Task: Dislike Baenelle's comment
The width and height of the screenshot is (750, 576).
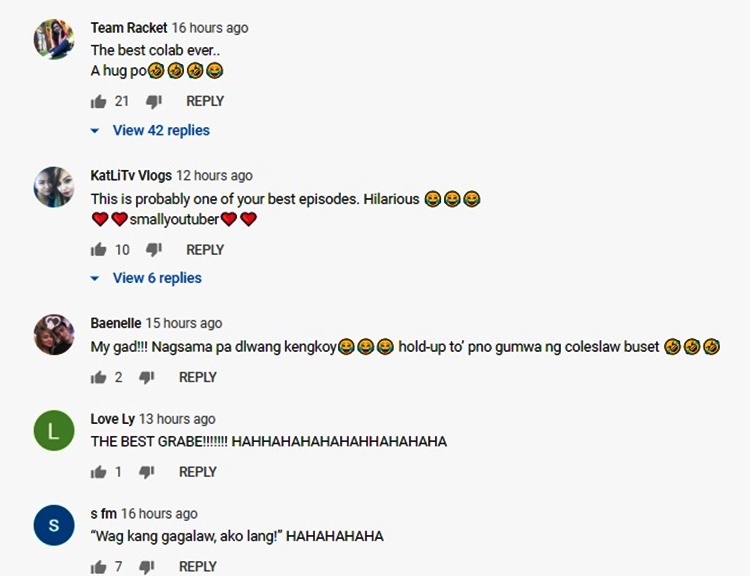Action: click(146, 377)
